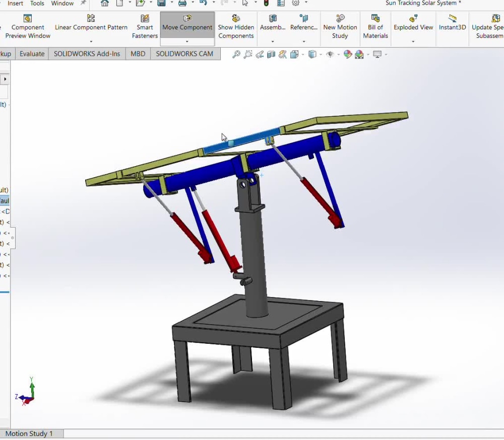Image resolution: width=504 pixels, height=440 pixels.
Task: Click Zoom to Fit in the heads-up toolbar
Action: click(x=235, y=54)
